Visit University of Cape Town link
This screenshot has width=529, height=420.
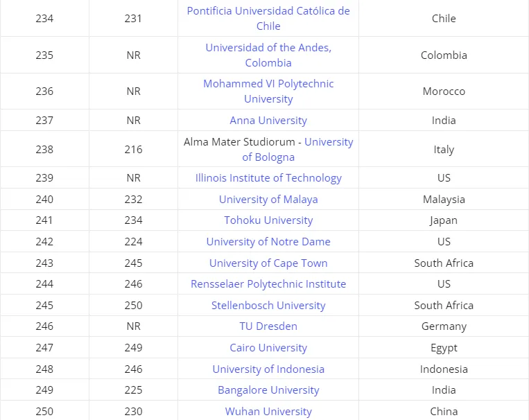point(268,263)
